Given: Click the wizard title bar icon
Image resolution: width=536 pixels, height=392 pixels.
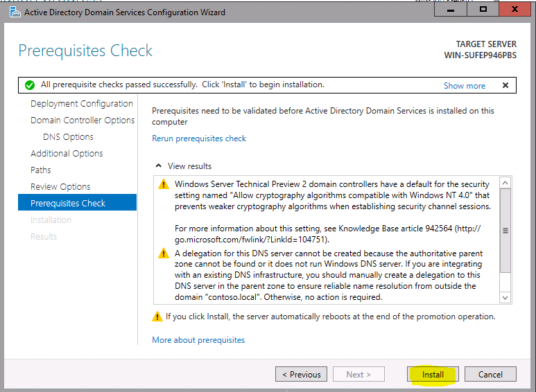Looking at the screenshot, I should pyautogui.click(x=15, y=12).
